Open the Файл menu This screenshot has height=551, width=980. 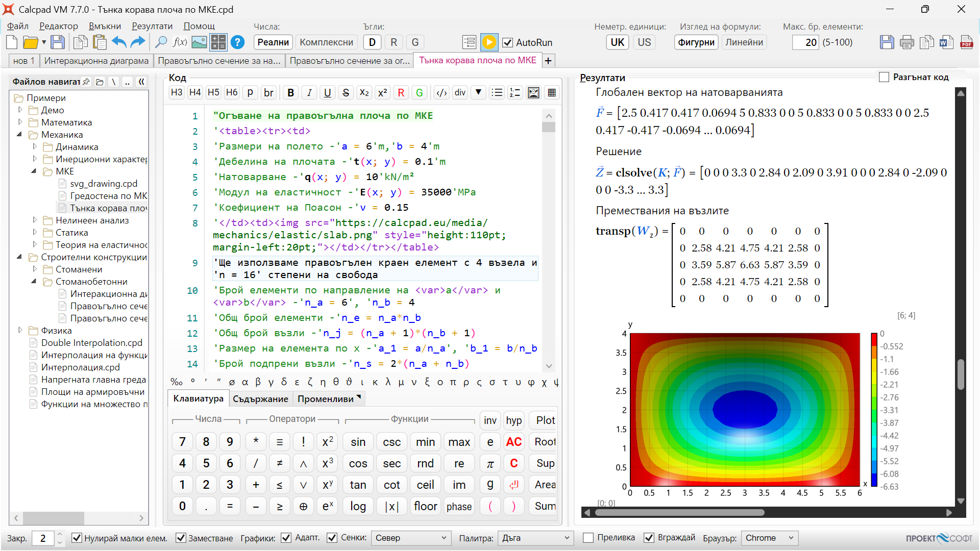pos(18,26)
